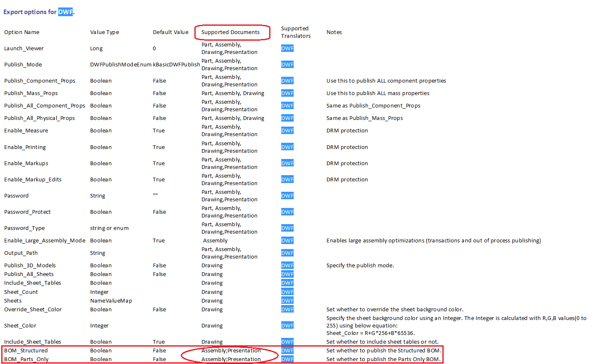Select the 'Publish_All_Sheets' option name

coord(29,274)
